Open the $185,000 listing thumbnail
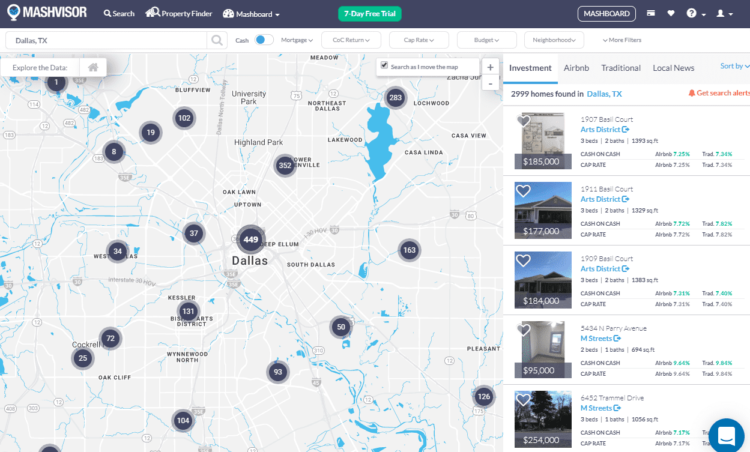 [543, 141]
